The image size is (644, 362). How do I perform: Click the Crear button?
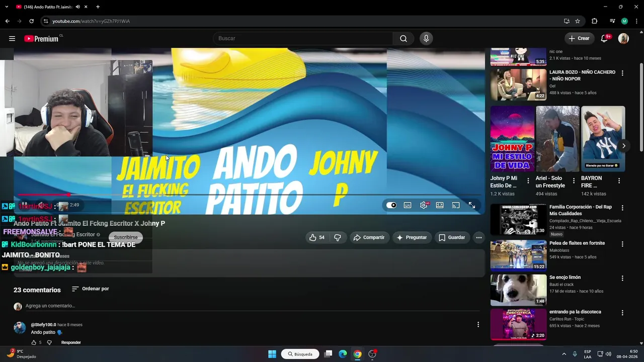click(579, 38)
